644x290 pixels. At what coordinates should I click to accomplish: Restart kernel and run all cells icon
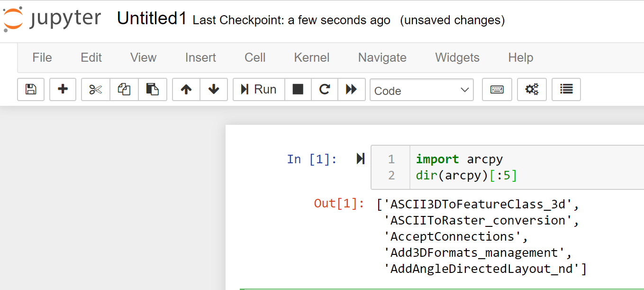(351, 89)
